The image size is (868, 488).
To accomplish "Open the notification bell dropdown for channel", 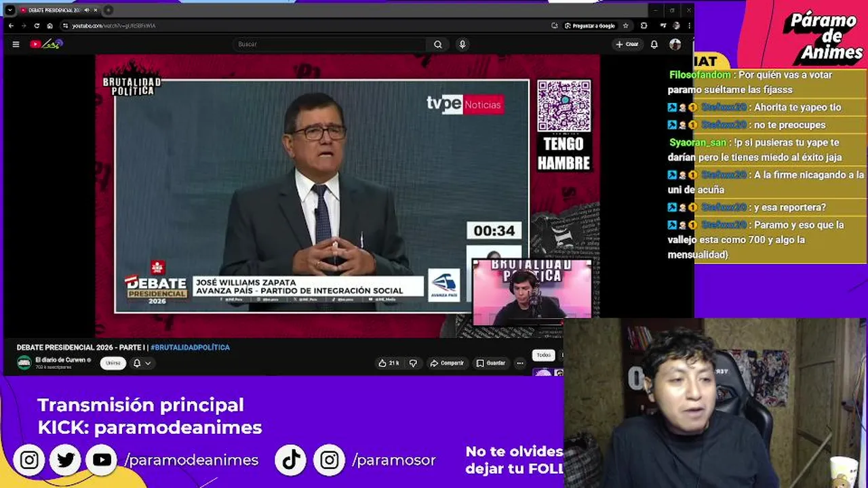I will [x=142, y=363].
